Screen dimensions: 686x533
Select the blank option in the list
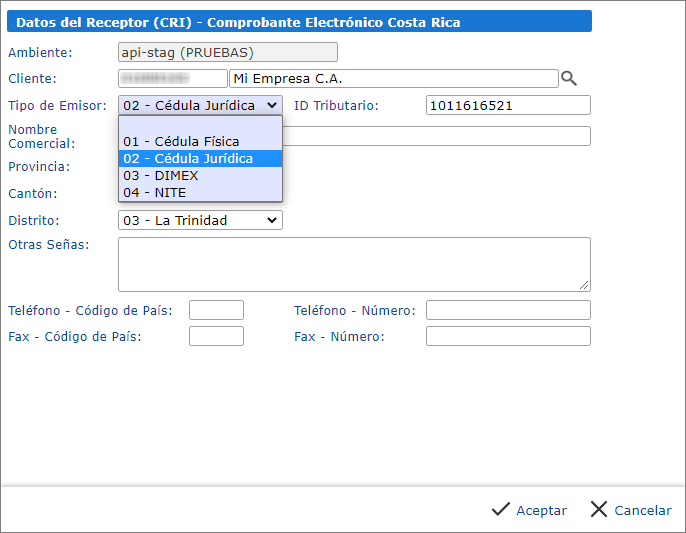[200, 125]
